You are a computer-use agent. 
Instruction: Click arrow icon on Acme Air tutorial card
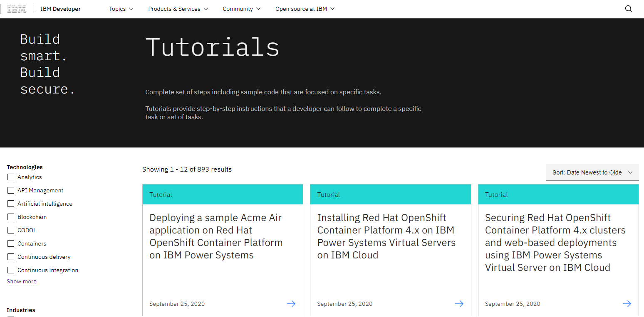click(x=291, y=304)
